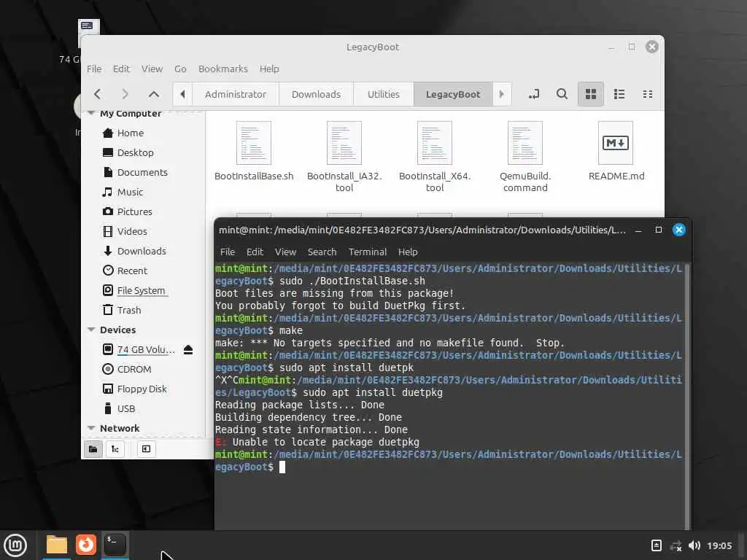
Task: Select Administrator in path bar
Action: 236,94
